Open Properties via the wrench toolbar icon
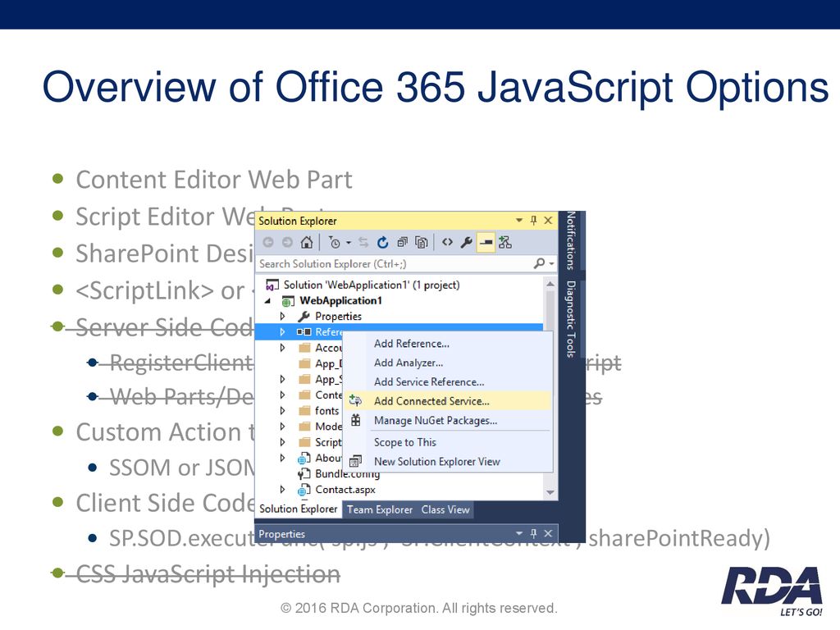The height and width of the screenshot is (630, 840). tap(467, 243)
